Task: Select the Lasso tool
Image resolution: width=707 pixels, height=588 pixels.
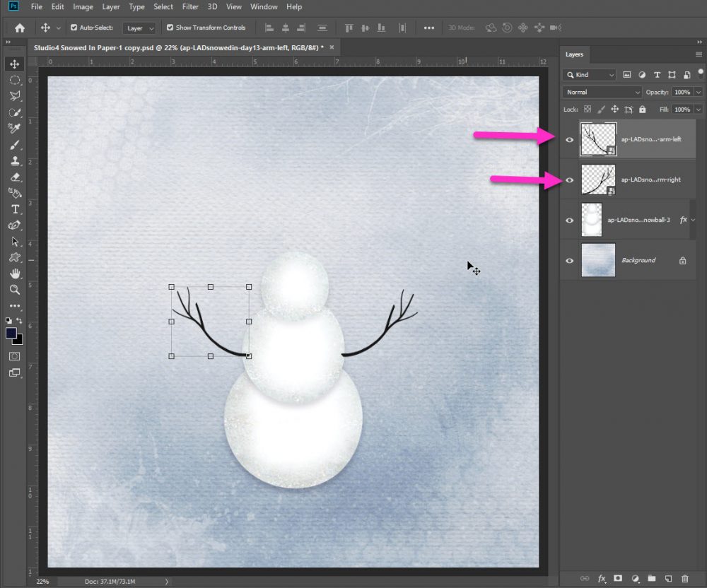Action: [14, 96]
